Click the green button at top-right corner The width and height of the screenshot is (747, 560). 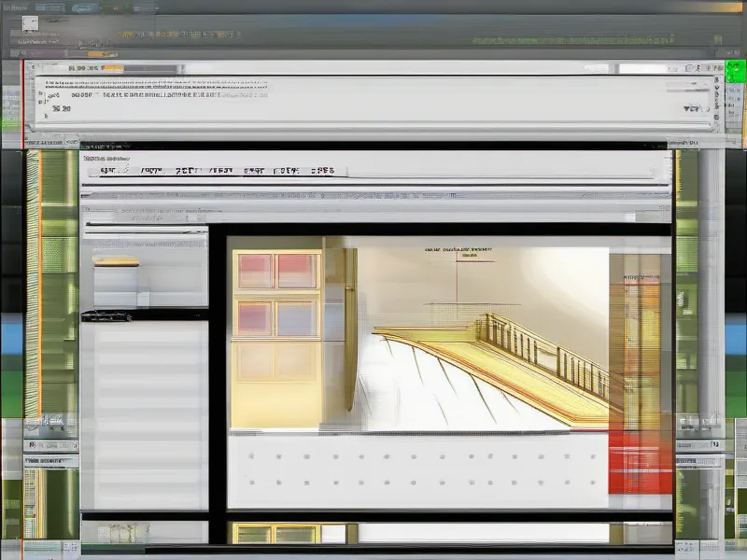[x=736, y=71]
